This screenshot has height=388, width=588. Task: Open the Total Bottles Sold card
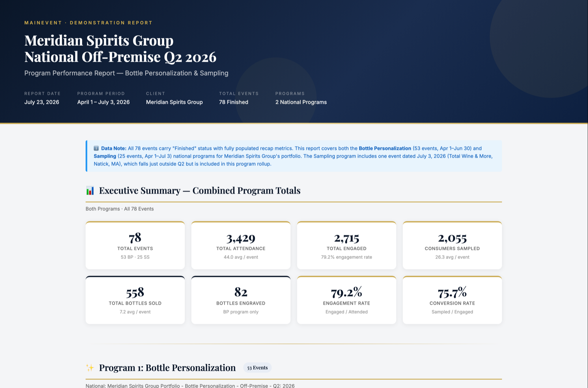135,300
